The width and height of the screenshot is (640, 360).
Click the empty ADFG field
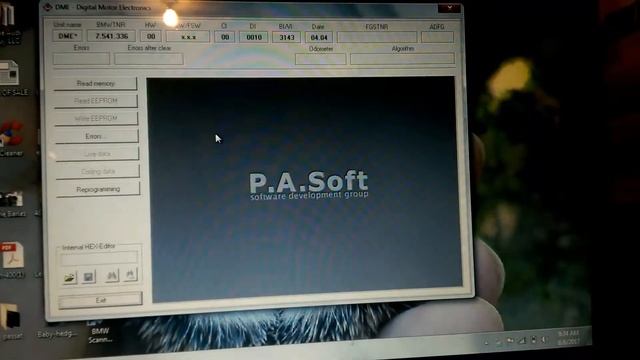437,37
